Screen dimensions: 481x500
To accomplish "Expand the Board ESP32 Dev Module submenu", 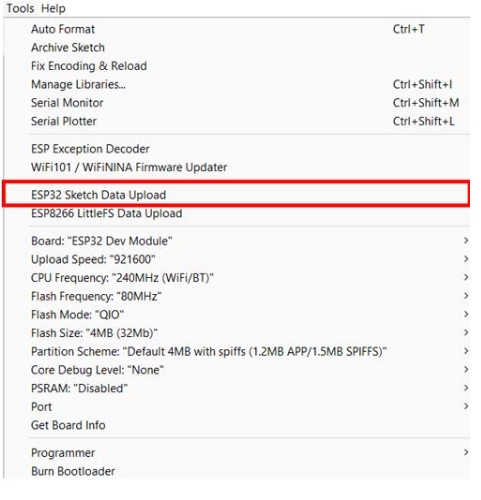I will 236,241.
